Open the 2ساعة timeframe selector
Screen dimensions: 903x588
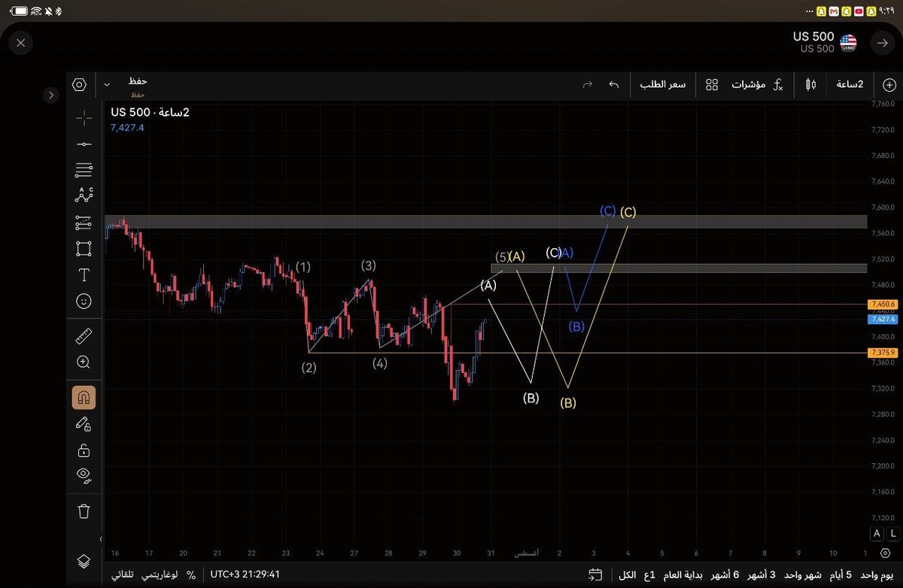point(850,84)
